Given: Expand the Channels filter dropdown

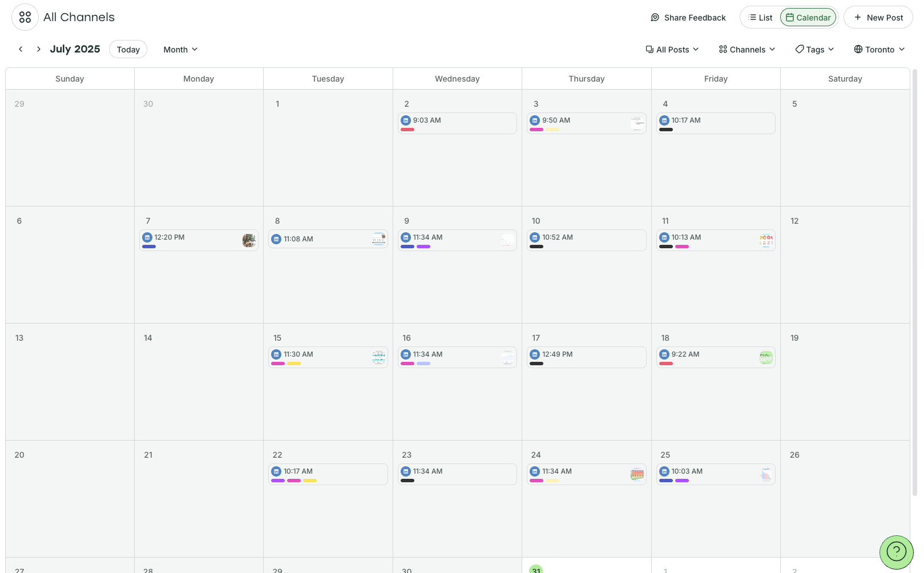Looking at the screenshot, I should (747, 50).
